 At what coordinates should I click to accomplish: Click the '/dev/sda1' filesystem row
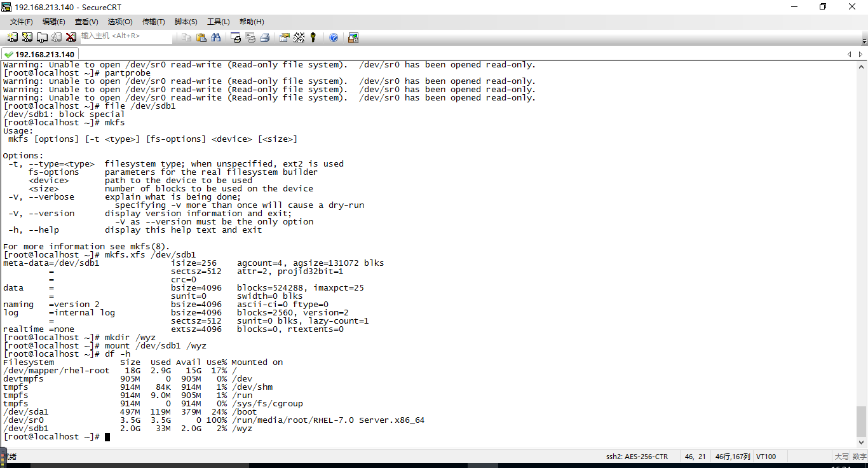click(130, 412)
